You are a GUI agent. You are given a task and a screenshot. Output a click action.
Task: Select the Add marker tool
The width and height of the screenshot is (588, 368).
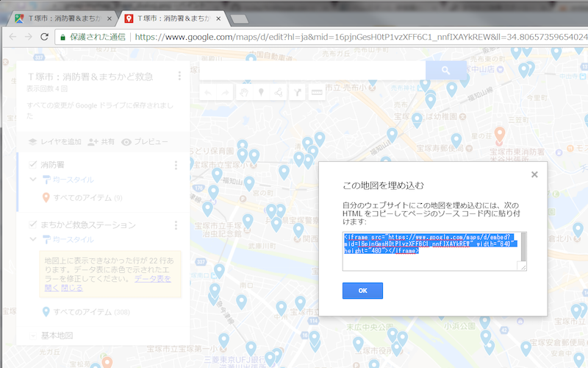click(x=262, y=93)
